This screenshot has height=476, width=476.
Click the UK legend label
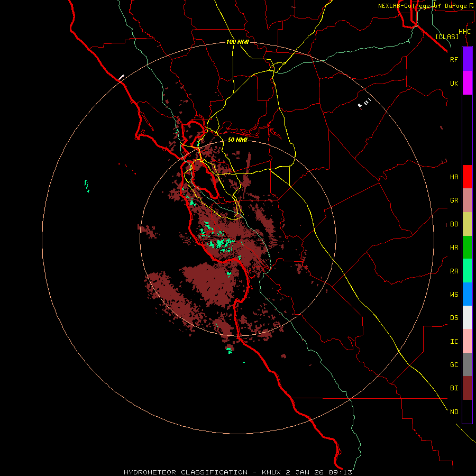(x=454, y=83)
